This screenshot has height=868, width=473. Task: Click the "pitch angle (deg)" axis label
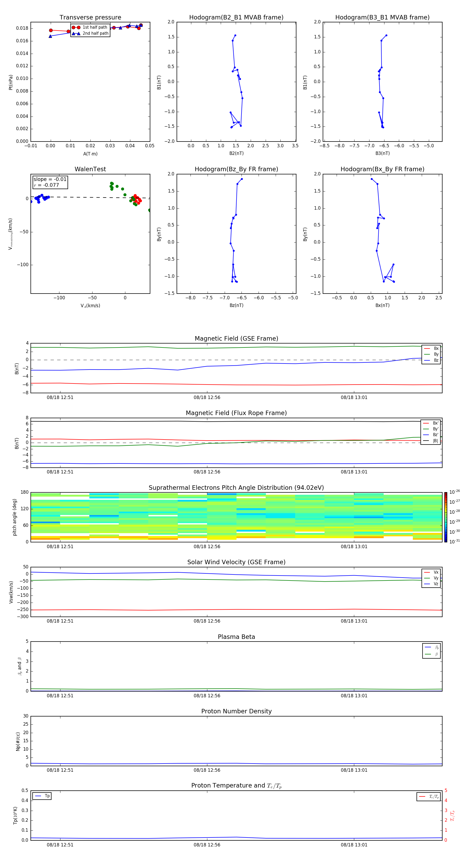point(14,517)
